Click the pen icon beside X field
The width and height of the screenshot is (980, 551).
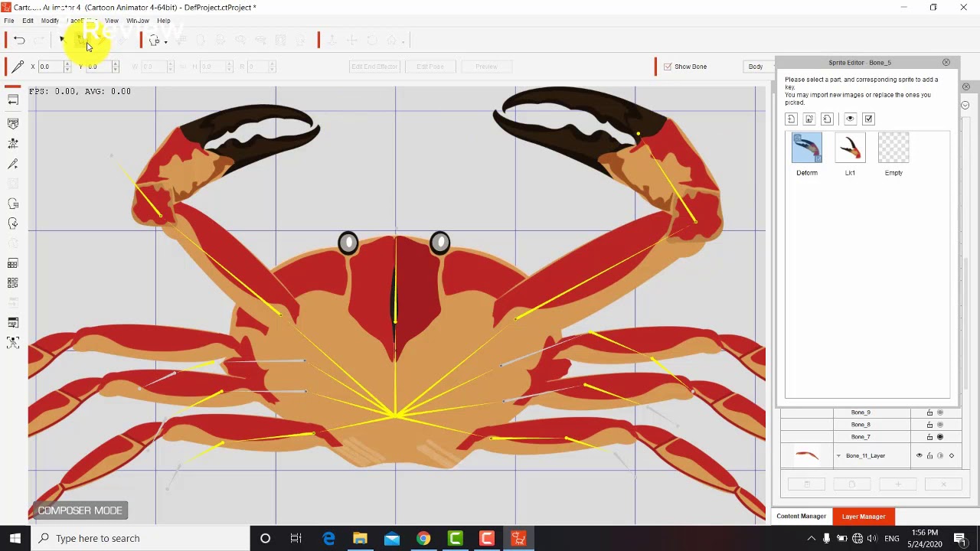pyautogui.click(x=17, y=67)
